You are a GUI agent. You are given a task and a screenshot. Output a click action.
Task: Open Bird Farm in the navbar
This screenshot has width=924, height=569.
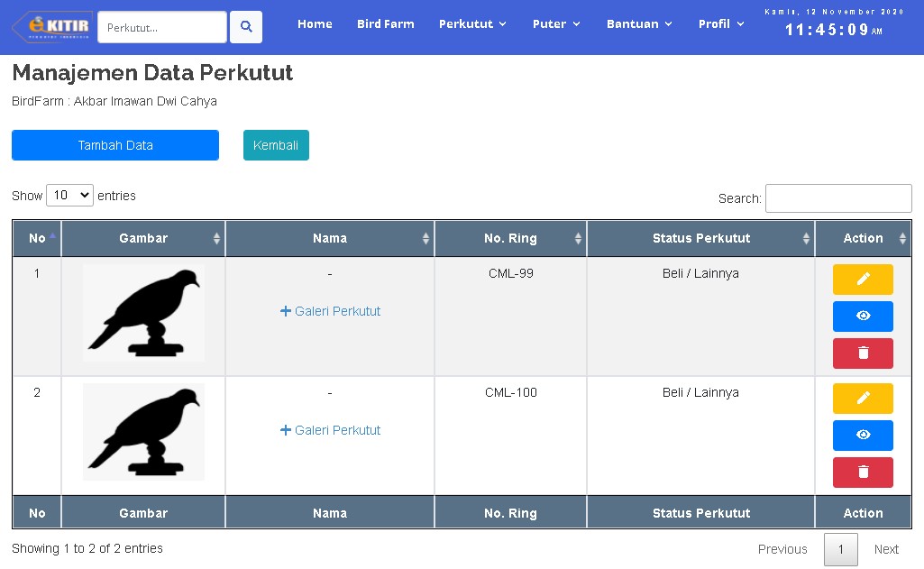click(x=385, y=24)
